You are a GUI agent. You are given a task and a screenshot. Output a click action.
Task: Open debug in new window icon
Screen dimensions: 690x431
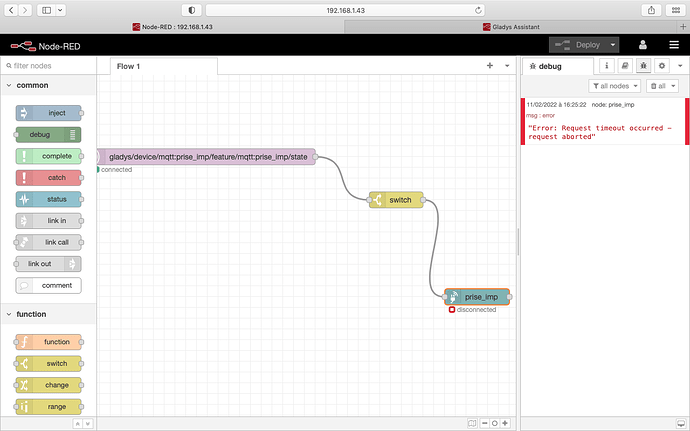(x=681, y=423)
